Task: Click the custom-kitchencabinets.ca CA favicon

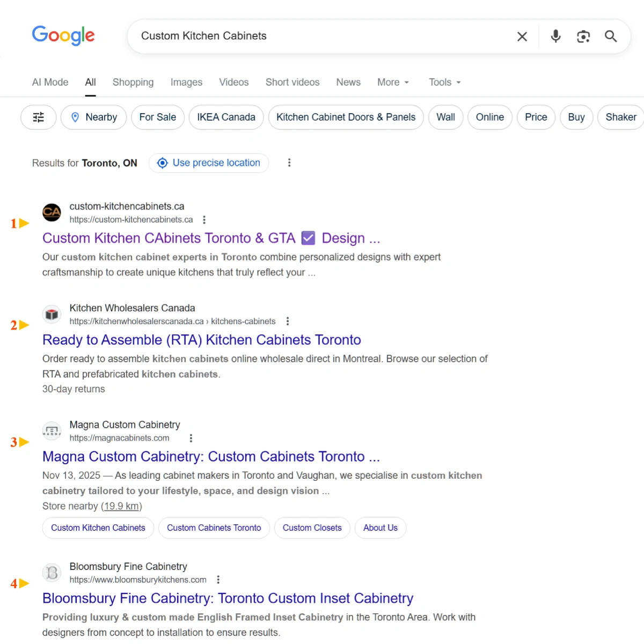Action: 52,213
